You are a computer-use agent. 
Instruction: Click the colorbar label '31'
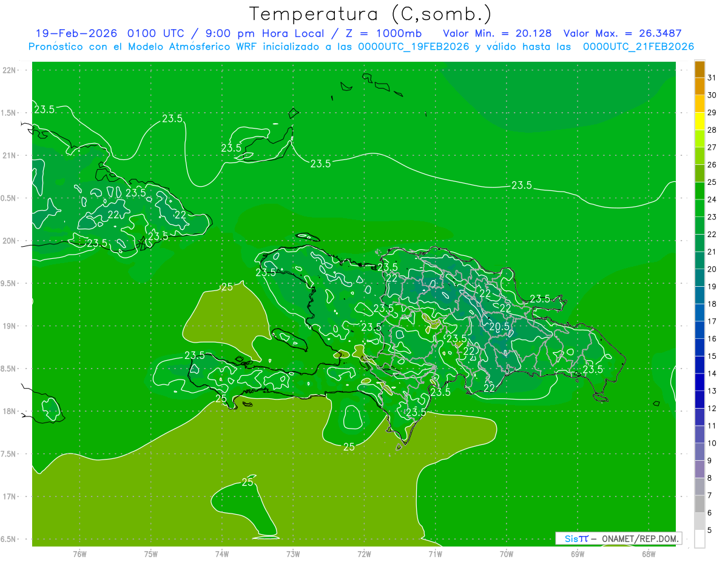(x=712, y=78)
